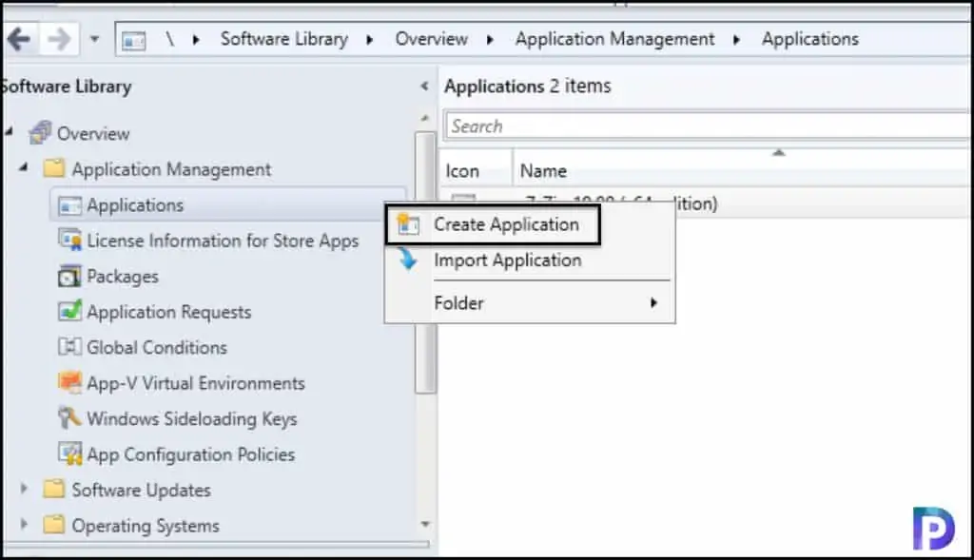This screenshot has width=974, height=560.
Task: Click the tree scrollbar up arrow
Action: point(425,118)
